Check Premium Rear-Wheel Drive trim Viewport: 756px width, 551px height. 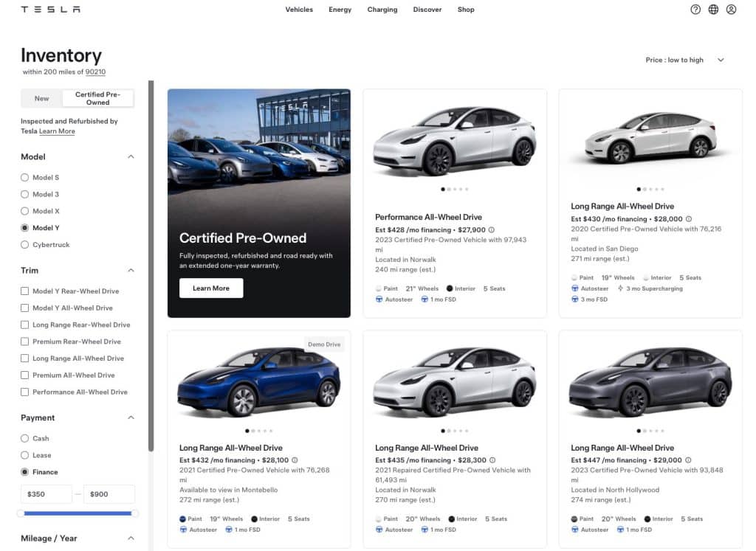pos(24,342)
